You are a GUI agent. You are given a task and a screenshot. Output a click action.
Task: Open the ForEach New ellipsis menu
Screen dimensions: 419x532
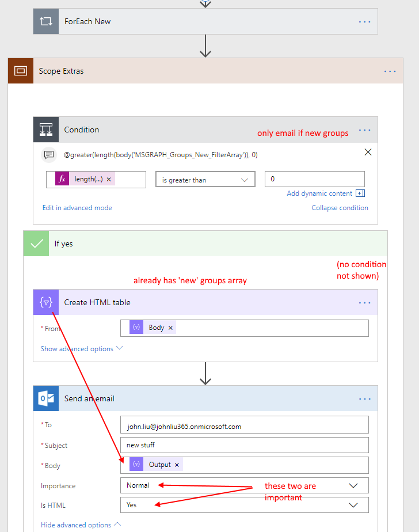coord(364,21)
